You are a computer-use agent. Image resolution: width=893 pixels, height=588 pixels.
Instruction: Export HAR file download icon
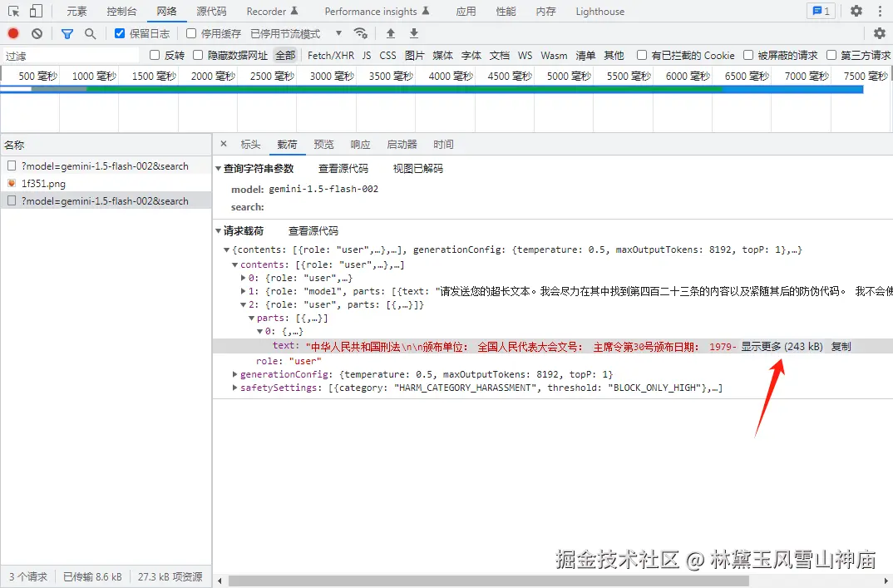point(414,33)
